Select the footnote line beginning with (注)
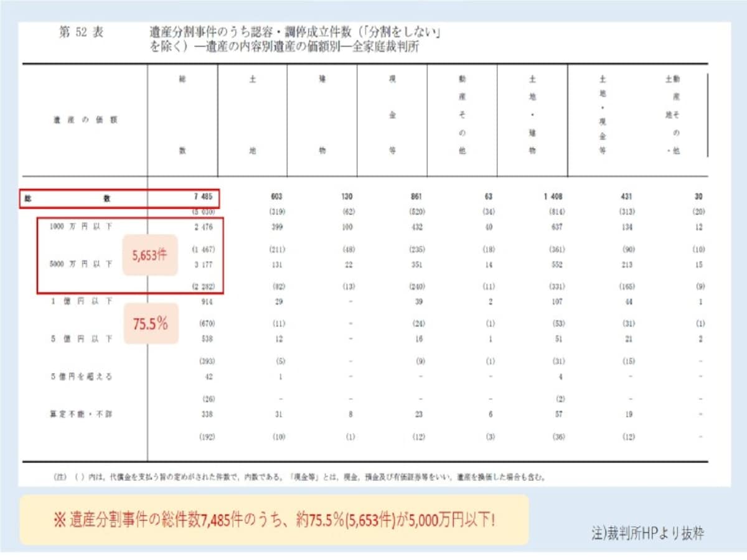Screen dimensions: 747x560 300,477
